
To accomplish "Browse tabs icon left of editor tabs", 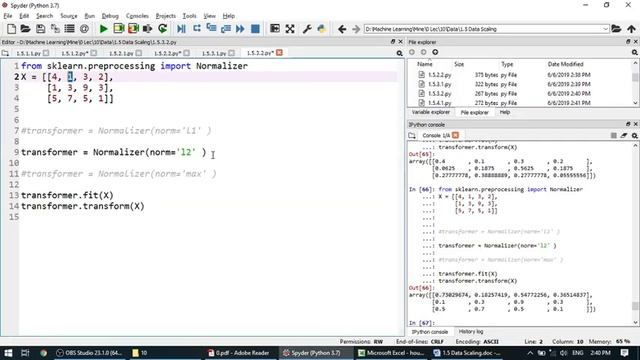I will click(5, 53).
